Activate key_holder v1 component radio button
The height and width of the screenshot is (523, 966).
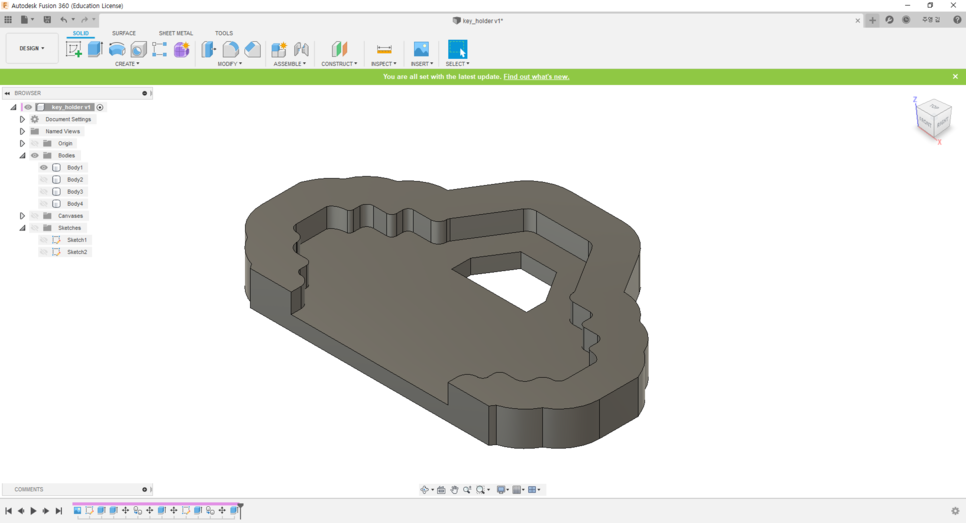pyautogui.click(x=100, y=107)
